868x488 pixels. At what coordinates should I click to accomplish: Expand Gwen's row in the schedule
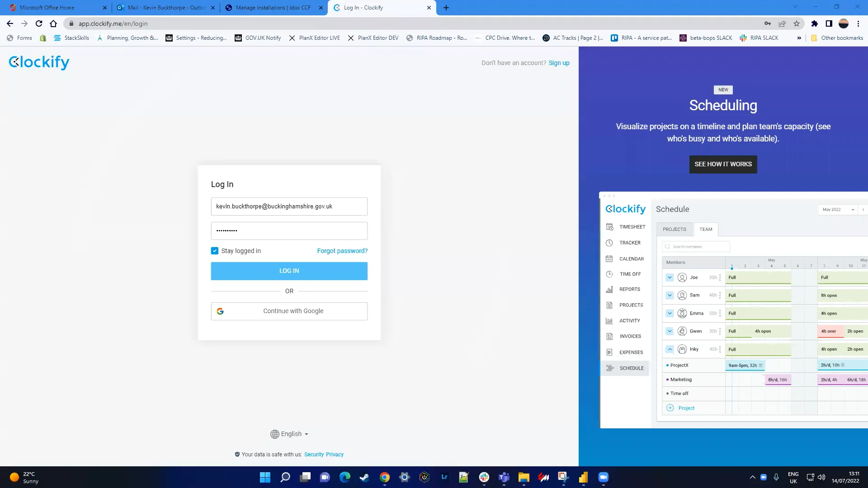(670, 331)
